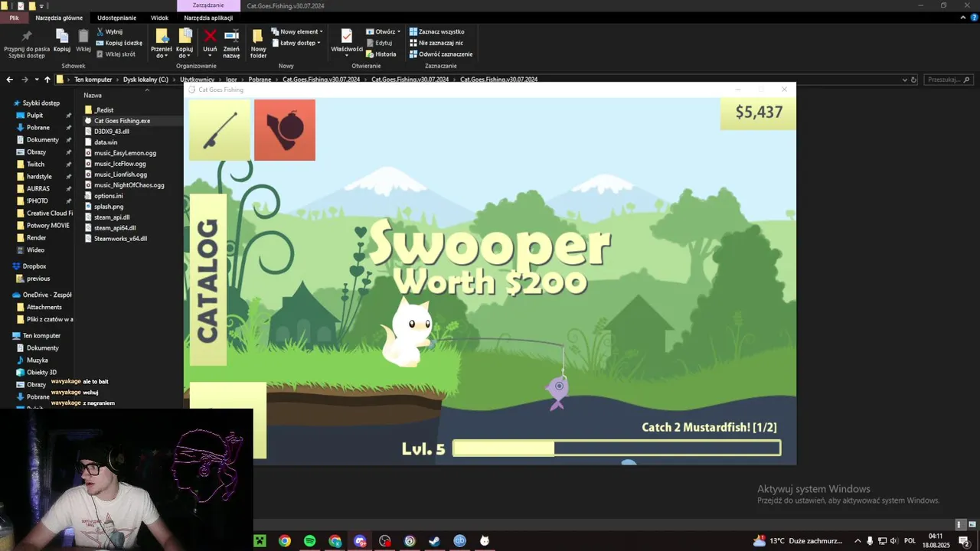Select music_EasyLemon.ogg file
This screenshot has height=551, width=980.
125,153
